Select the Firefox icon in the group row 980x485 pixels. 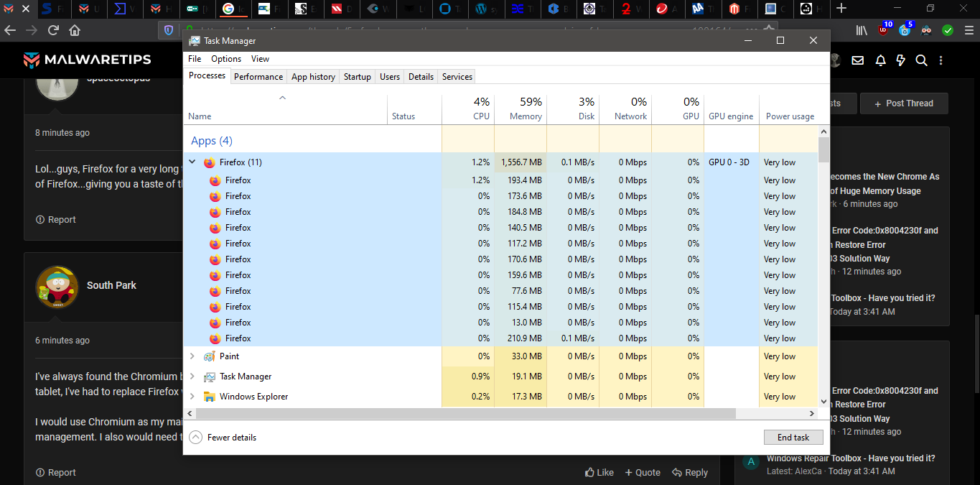click(x=210, y=162)
